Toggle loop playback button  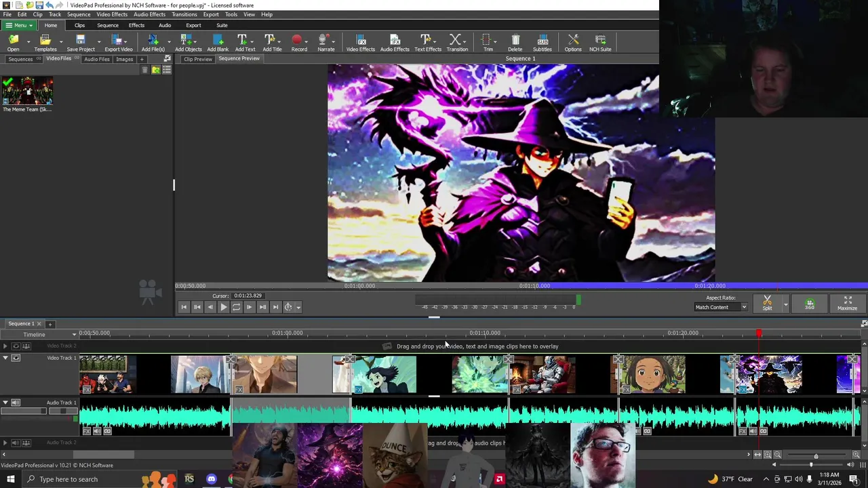click(x=236, y=307)
